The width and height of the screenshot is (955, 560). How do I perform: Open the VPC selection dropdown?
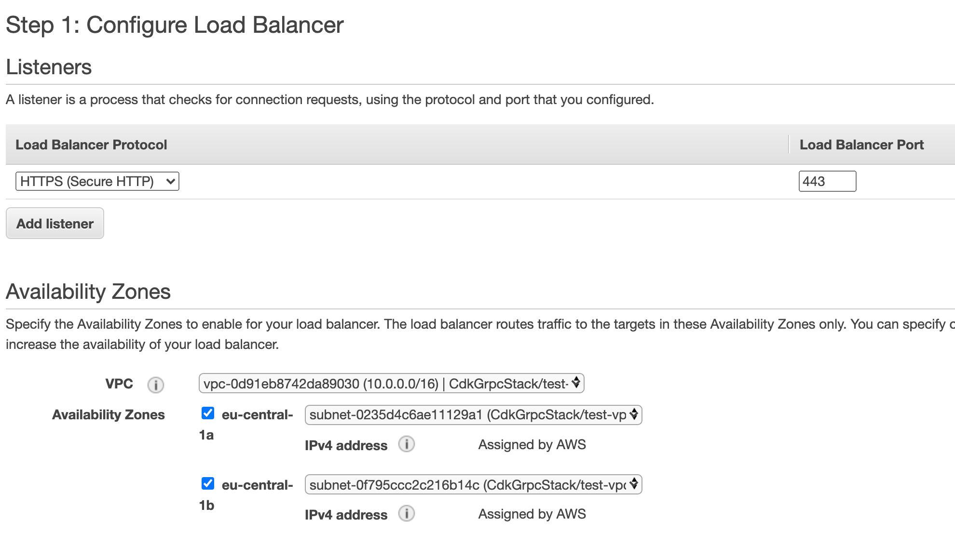click(391, 384)
